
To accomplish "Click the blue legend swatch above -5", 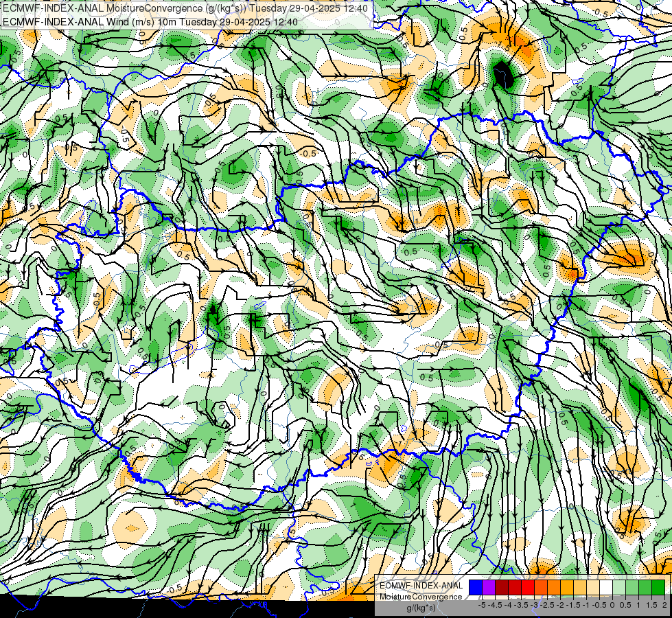I will click(x=476, y=587).
